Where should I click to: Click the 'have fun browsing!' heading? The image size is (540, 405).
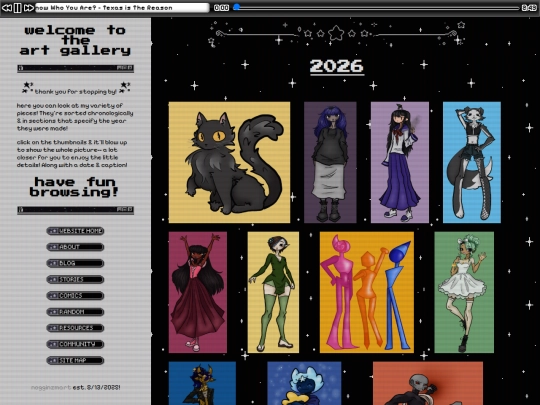pyautogui.click(x=74, y=187)
